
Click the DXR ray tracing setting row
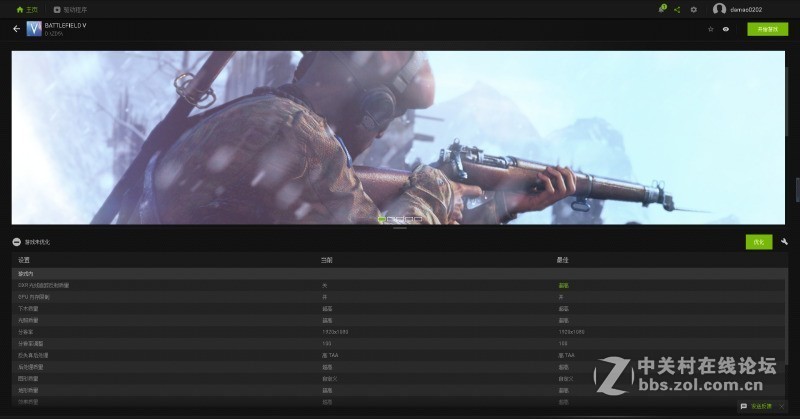pos(398,285)
